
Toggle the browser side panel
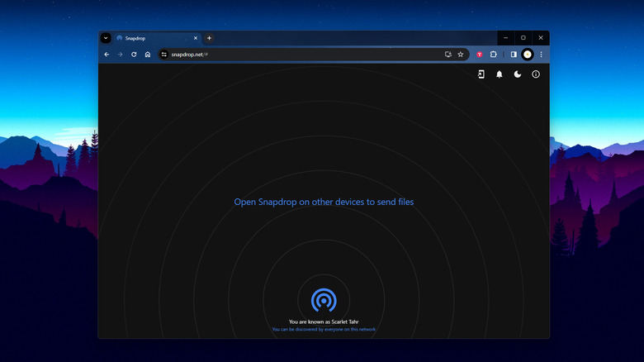click(514, 55)
